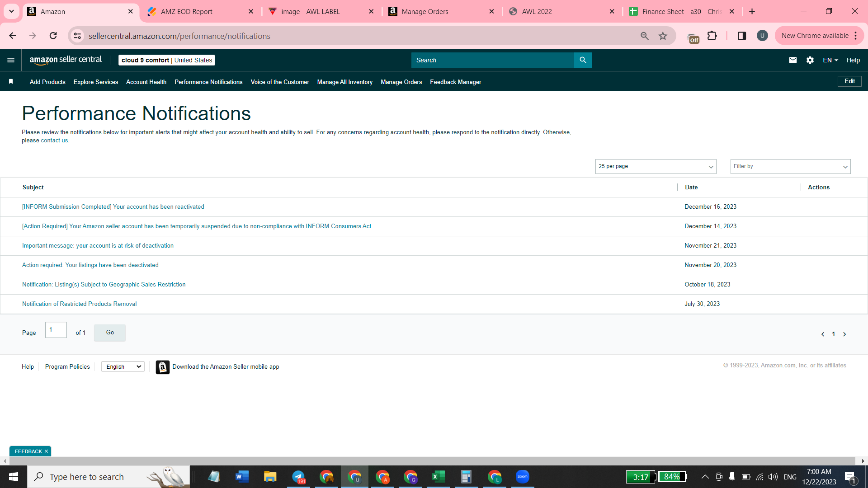Open the INFORM Submission Completed notification

[113, 207]
